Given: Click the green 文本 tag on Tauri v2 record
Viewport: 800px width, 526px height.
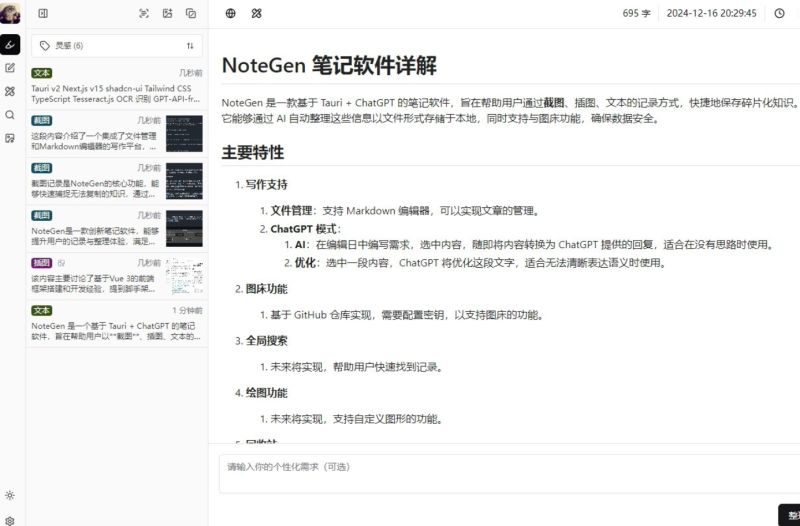Looking at the screenshot, I should pos(42,73).
